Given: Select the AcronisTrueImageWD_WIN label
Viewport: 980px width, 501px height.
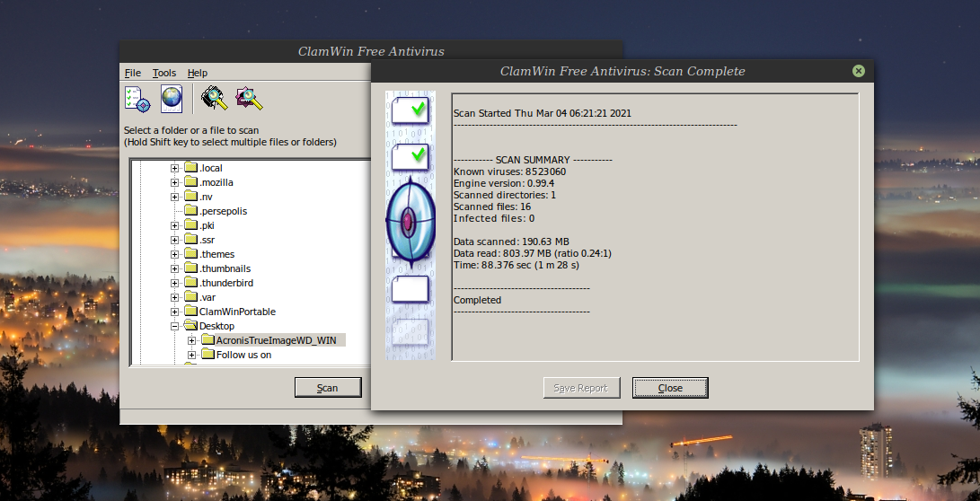Looking at the screenshot, I should [277, 340].
